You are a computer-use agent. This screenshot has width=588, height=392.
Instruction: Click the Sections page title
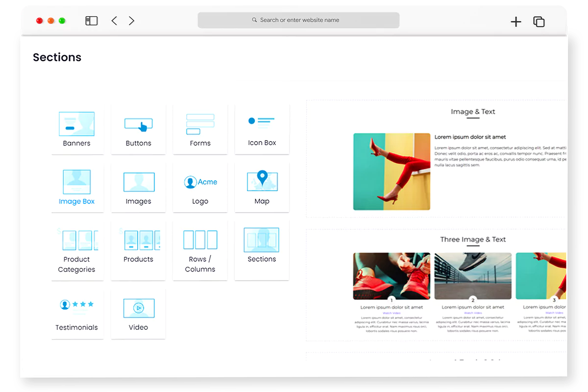pos(57,57)
